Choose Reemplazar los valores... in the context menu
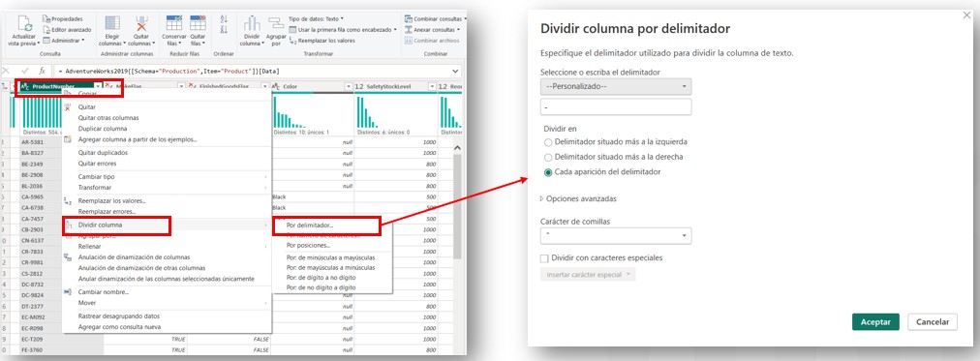This screenshot has height=361, width=980. point(112,200)
